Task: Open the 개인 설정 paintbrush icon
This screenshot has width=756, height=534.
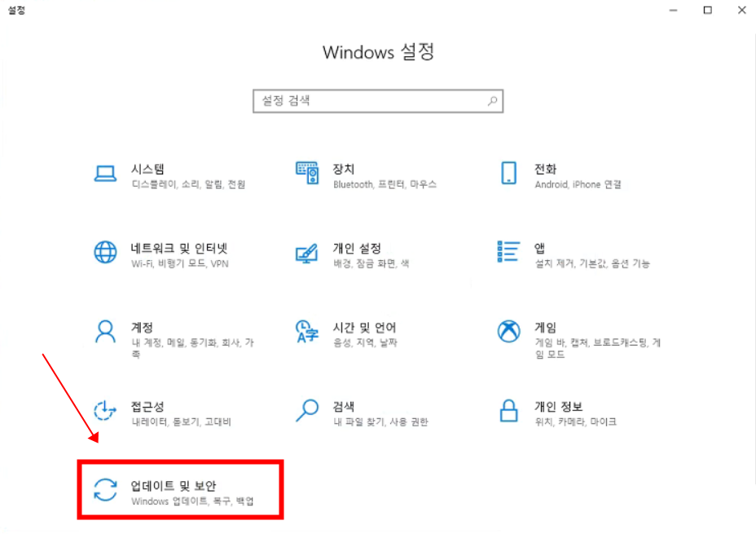Action: pyautogui.click(x=306, y=253)
